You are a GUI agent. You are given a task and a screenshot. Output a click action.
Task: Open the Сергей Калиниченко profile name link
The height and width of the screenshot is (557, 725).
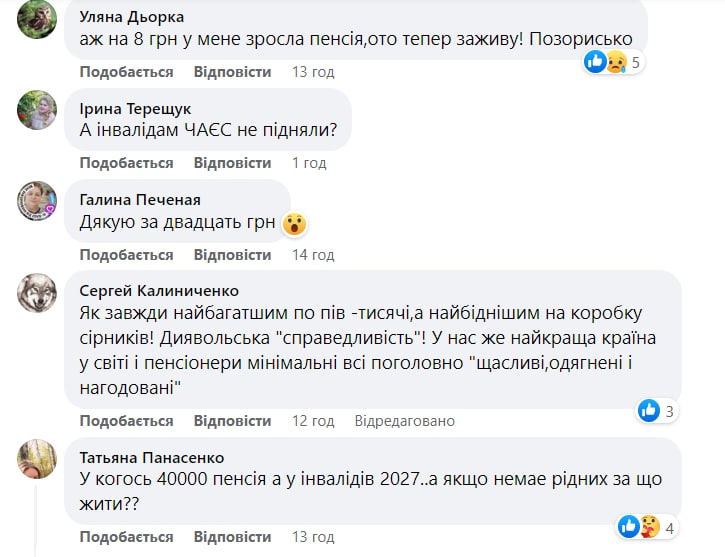pos(159,291)
